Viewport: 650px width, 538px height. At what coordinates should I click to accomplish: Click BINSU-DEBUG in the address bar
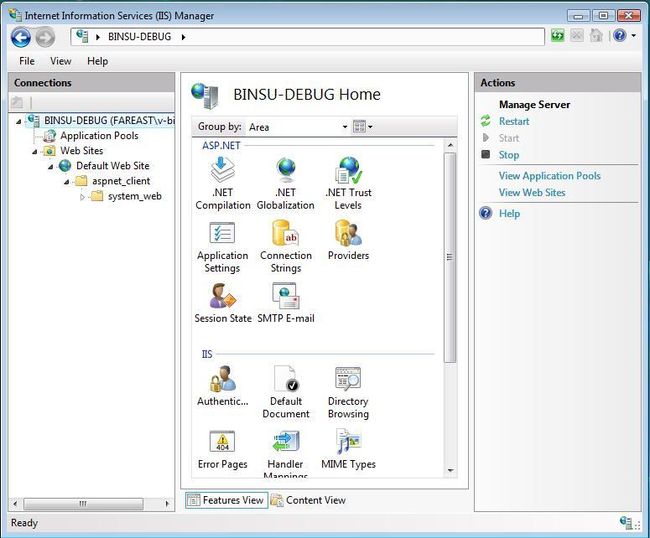[139, 37]
